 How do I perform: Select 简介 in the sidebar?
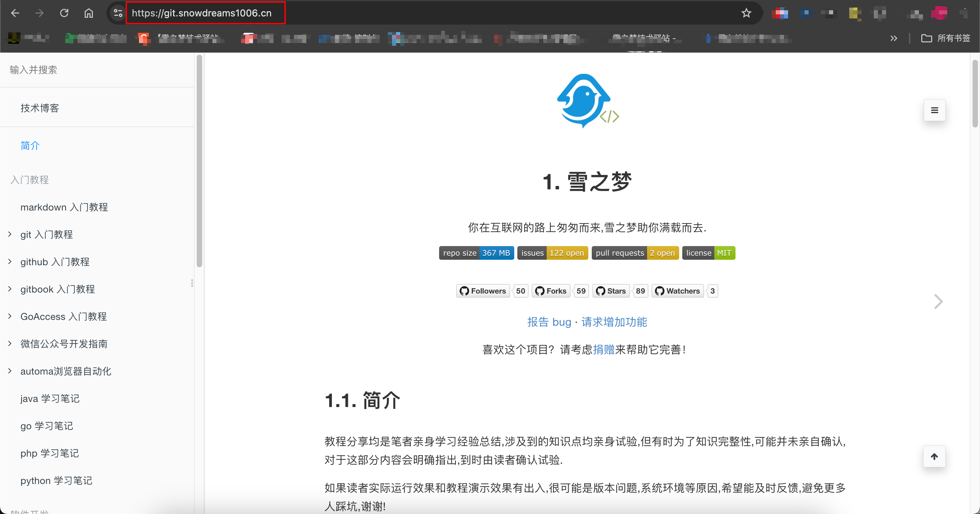(x=30, y=146)
